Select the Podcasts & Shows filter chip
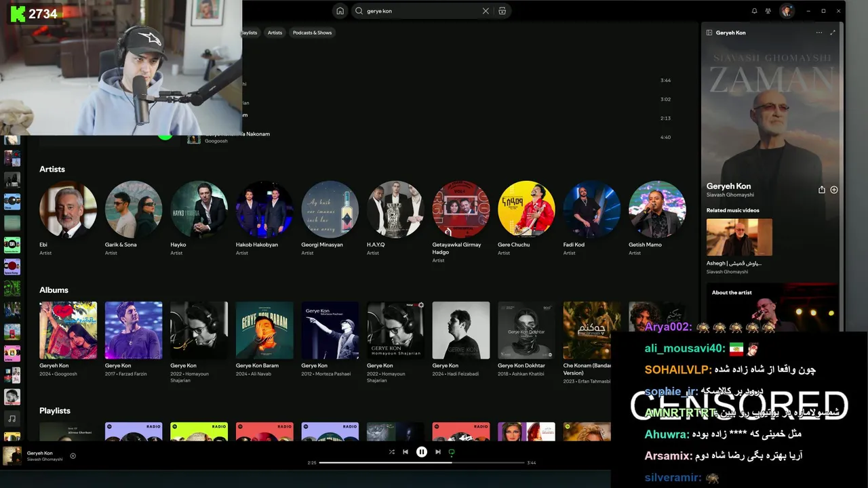This screenshot has height=488, width=868. point(313,33)
